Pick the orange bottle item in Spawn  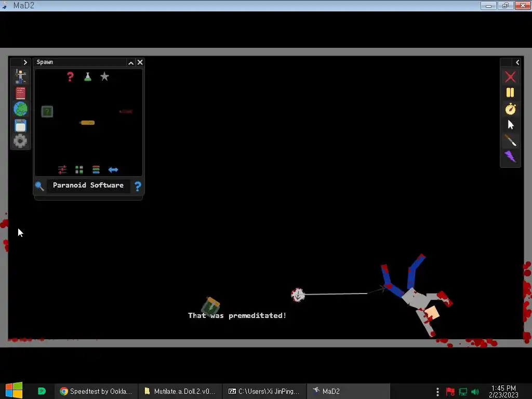[x=87, y=123]
